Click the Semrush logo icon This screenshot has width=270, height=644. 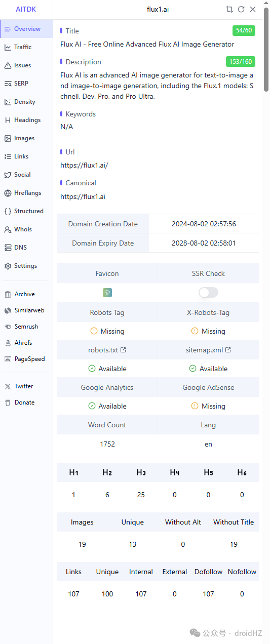click(8, 327)
